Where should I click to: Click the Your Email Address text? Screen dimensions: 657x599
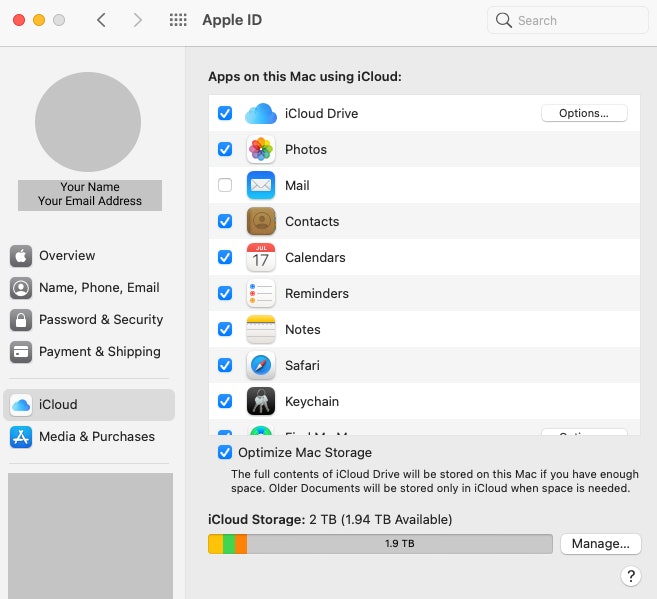[90, 201]
